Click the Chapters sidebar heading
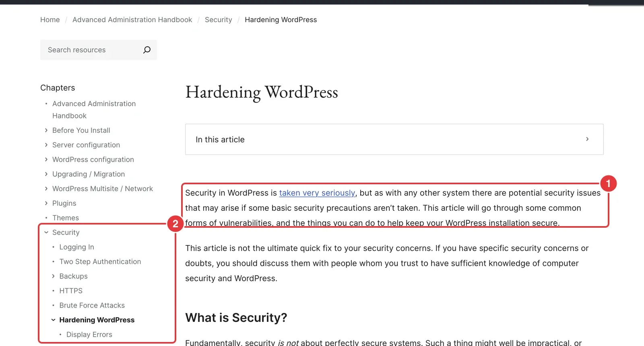 point(58,88)
